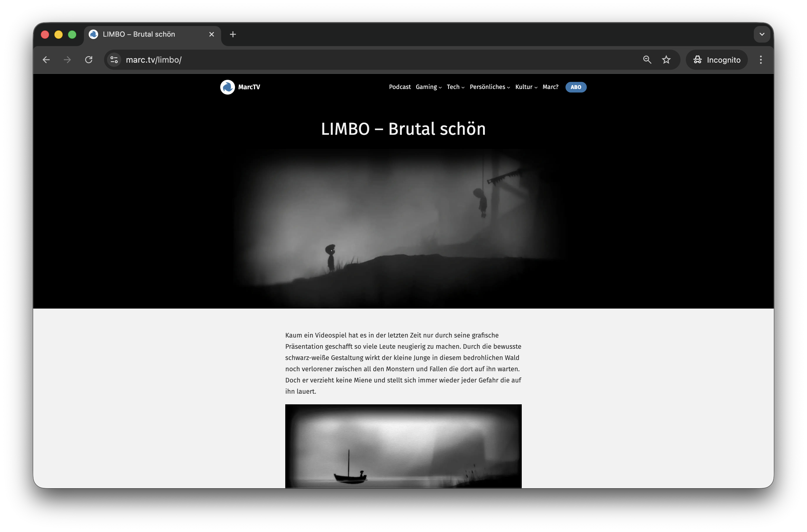Open a new tab with plus button
The height and width of the screenshot is (532, 807).
pos(233,34)
